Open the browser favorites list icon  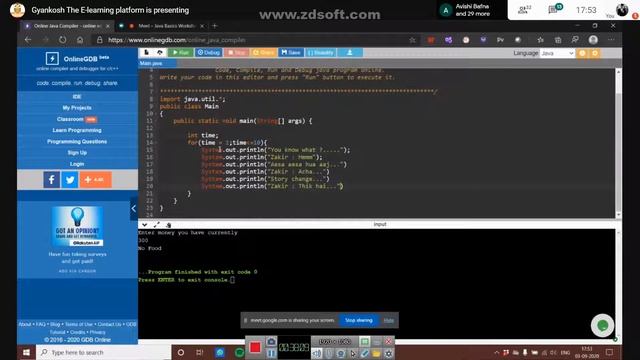540,40
